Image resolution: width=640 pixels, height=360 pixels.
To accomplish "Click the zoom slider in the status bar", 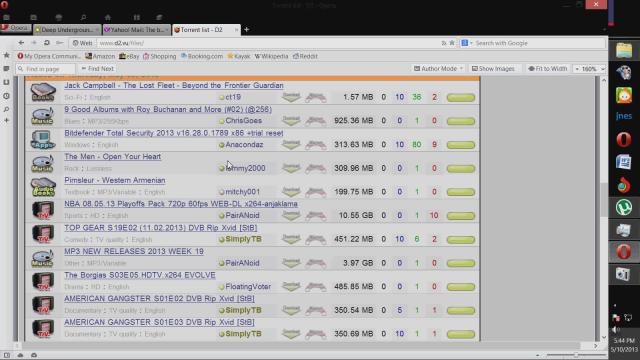I will tap(576, 355).
